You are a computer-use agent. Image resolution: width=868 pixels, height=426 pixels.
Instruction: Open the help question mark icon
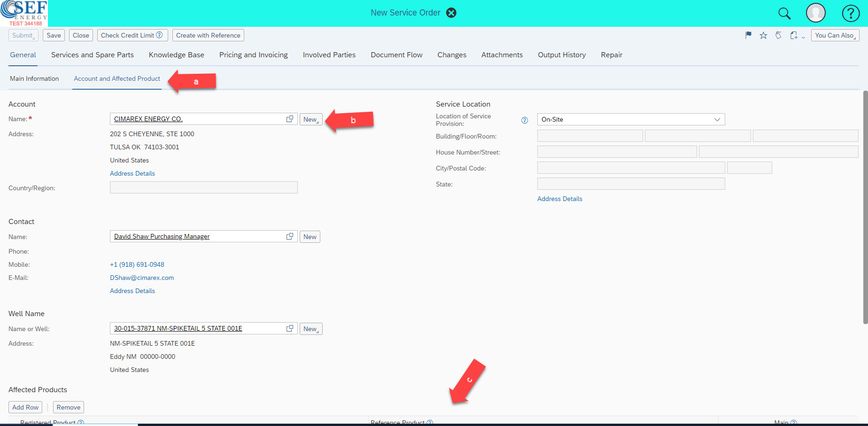(851, 13)
